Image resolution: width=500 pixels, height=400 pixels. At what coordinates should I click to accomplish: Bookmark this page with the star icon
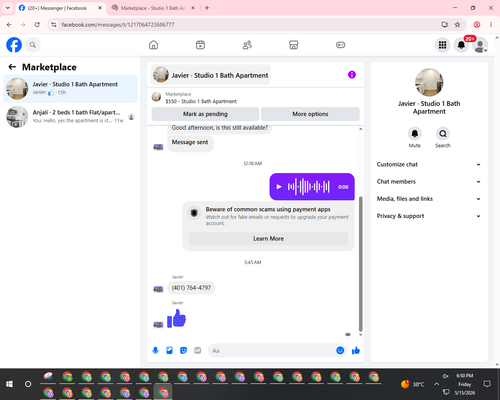[457, 25]
